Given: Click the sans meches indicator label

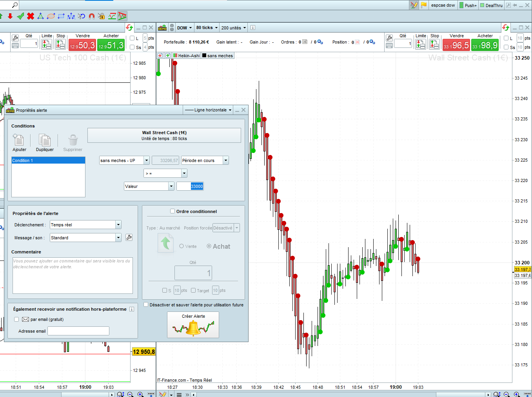Looking at the screenshot, I should (217, 56).
